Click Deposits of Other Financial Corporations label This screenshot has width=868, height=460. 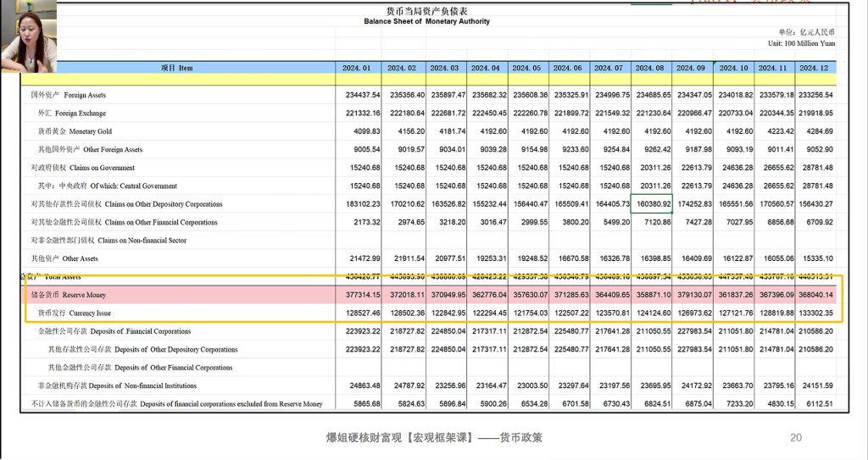click(140, 368)
